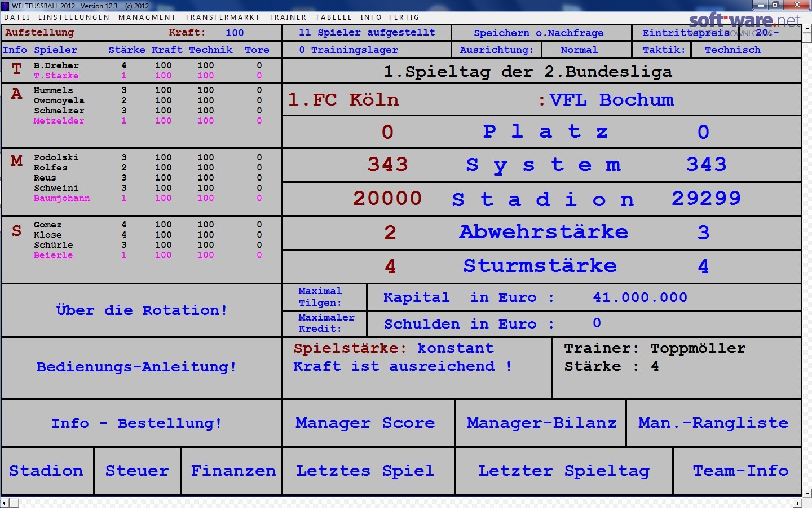Select striker Klose
812x508 pixels.
(48, 235)
